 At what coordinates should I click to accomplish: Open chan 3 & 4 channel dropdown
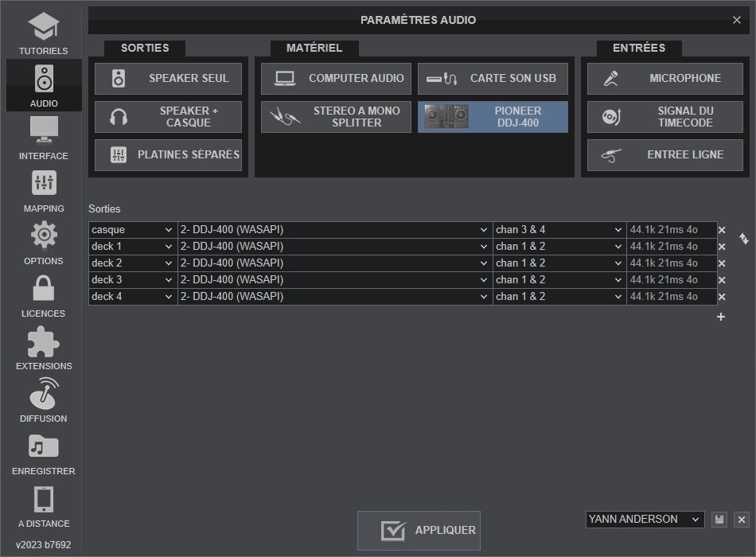click(559, 230)
